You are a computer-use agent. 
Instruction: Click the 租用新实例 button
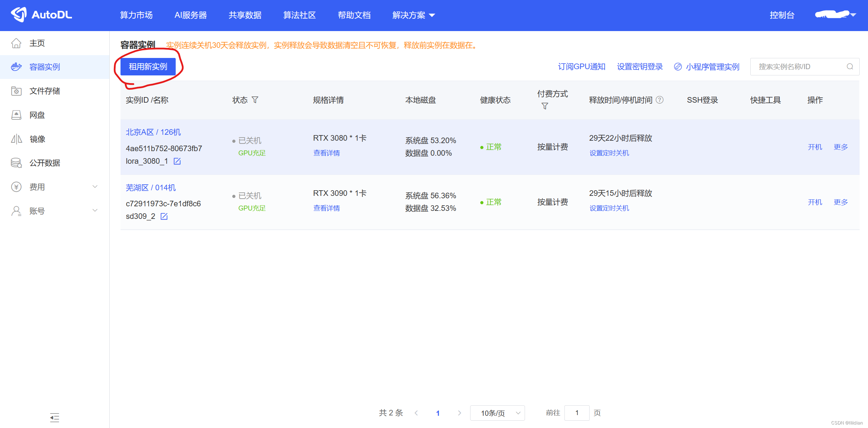[148, 67]
